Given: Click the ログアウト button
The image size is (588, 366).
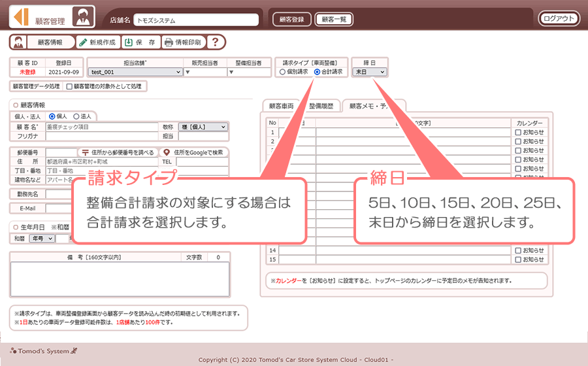Looking at the screenshot, I should point(559,18).
